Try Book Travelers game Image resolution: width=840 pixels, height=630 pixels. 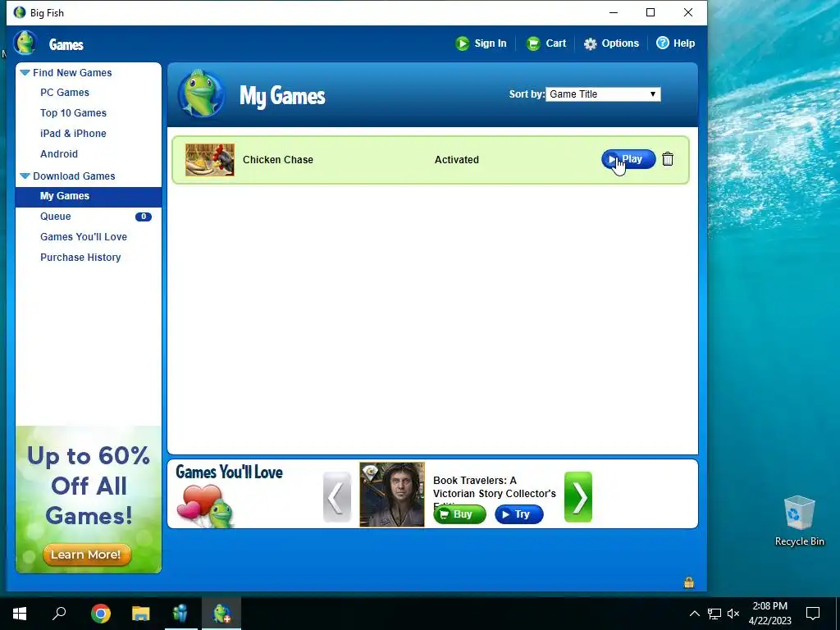coord(519,514)
